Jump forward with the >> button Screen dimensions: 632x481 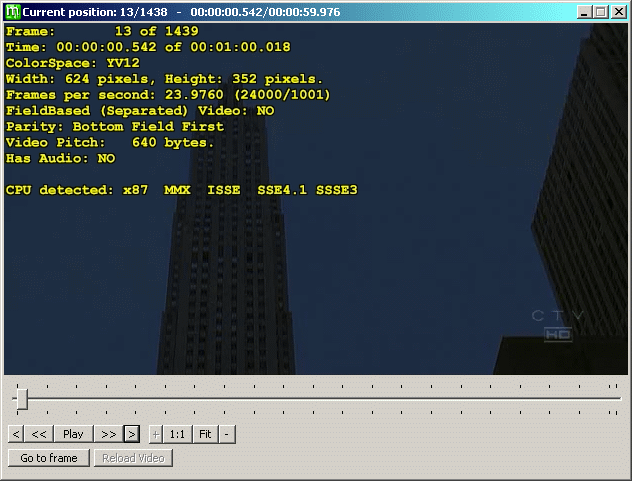pos(108,434)
